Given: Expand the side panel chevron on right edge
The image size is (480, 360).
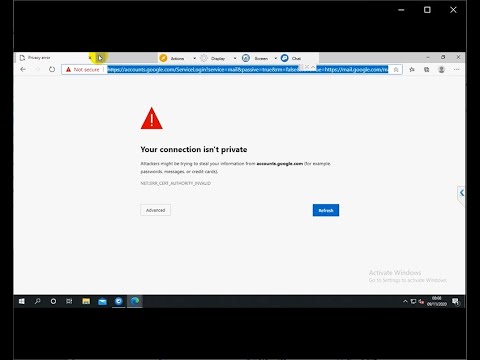Looking at the screenshot, I should click(461, 193).
